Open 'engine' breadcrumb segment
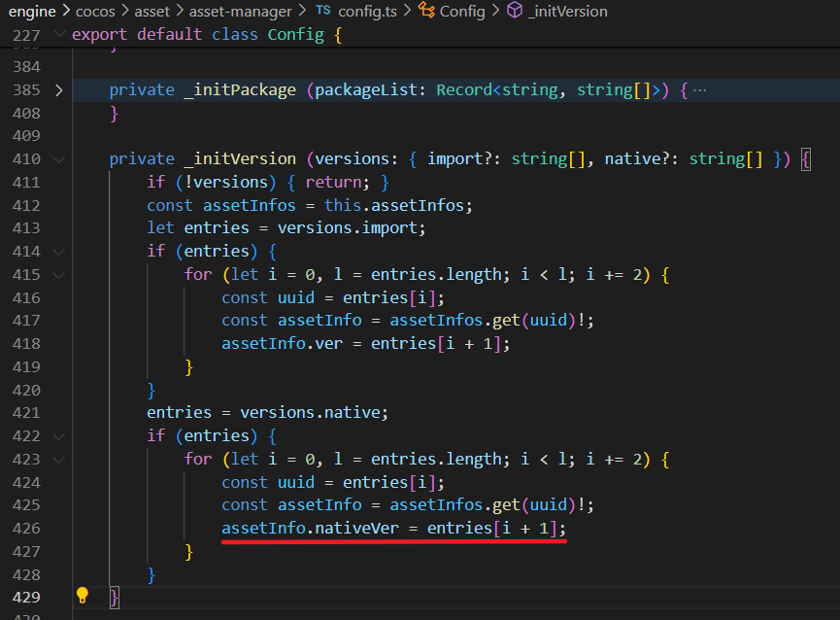 [x=32, y=12]
